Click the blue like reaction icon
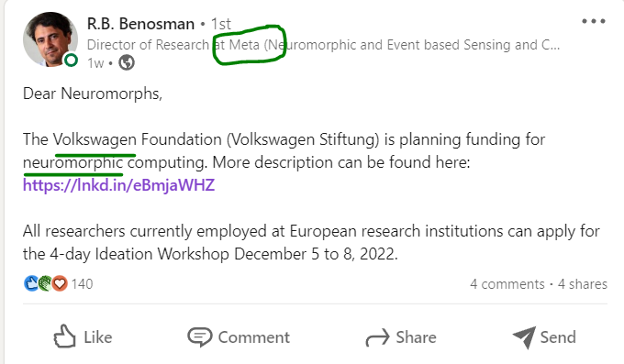The height and width of the screenshot is (364, 624). click(x=31, y=283)
